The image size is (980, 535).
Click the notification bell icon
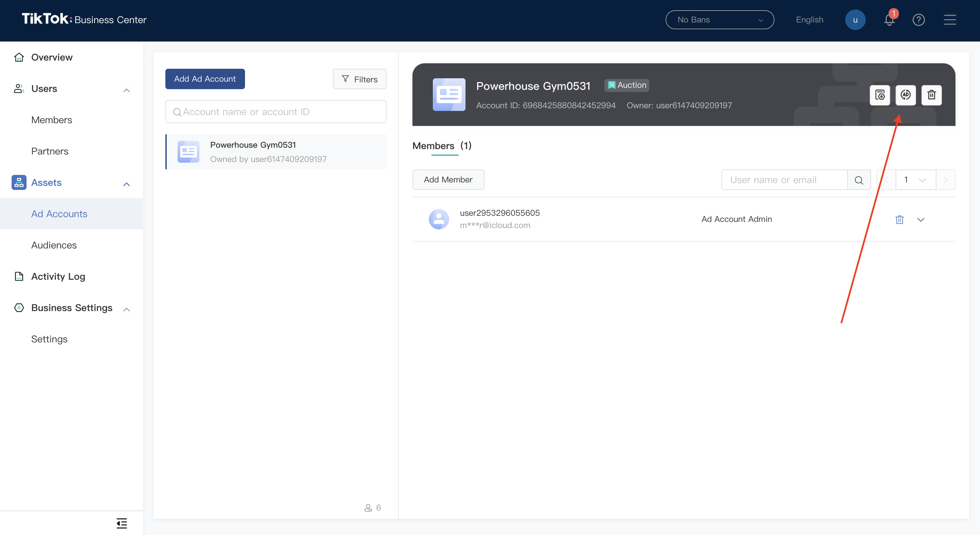(x=889, y=20)
